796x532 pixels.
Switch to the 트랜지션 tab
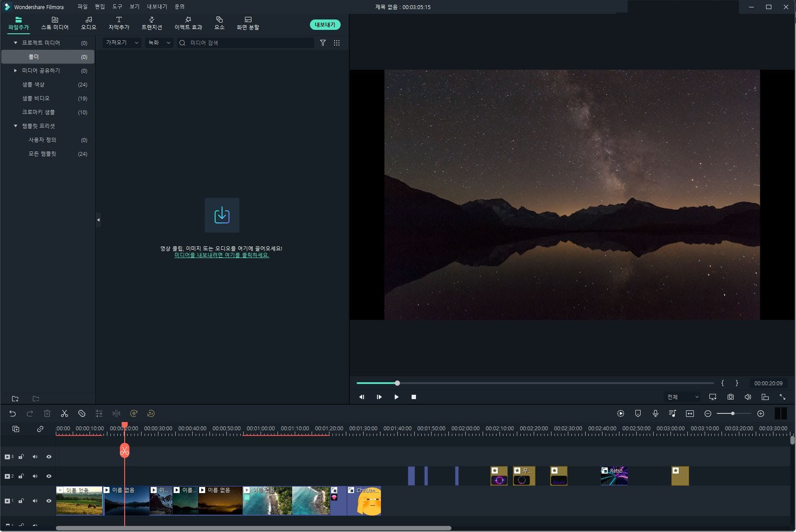(x=152, y=23)
